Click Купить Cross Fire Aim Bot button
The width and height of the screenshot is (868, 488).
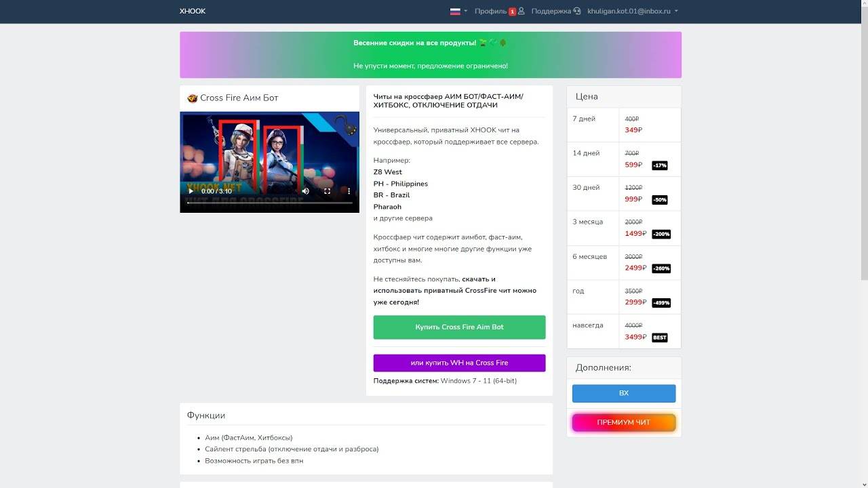459,327
